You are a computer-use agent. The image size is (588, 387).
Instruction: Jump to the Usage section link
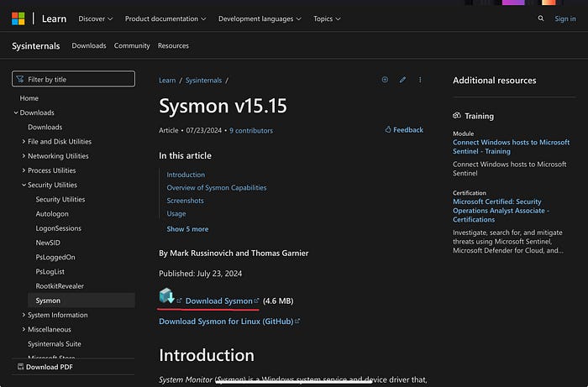(176, 213)
